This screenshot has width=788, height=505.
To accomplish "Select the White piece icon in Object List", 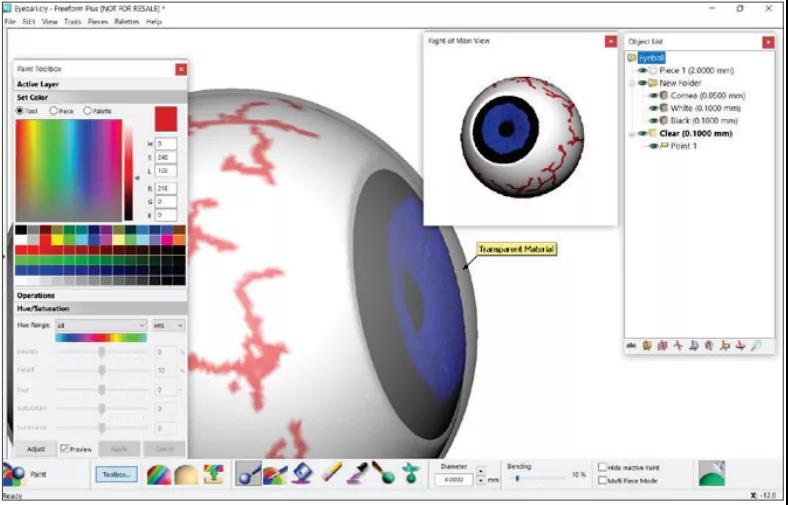I will tap(663, 108).
